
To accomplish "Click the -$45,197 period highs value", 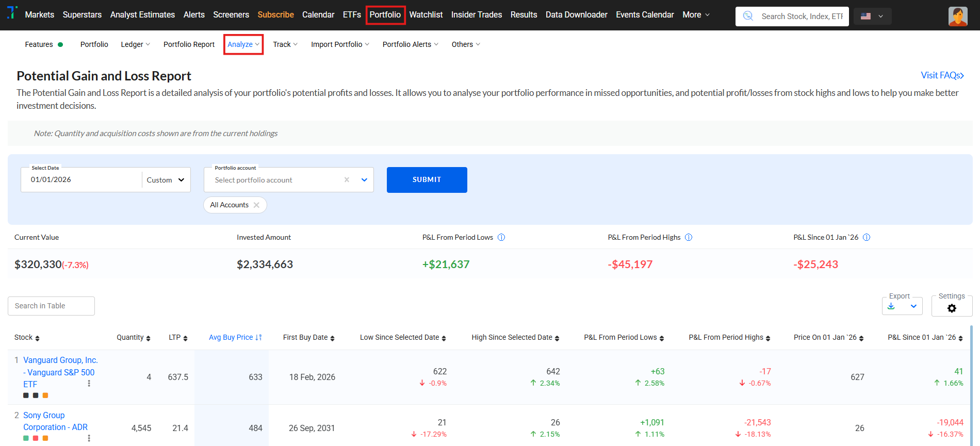I will (x=630, y=265).
